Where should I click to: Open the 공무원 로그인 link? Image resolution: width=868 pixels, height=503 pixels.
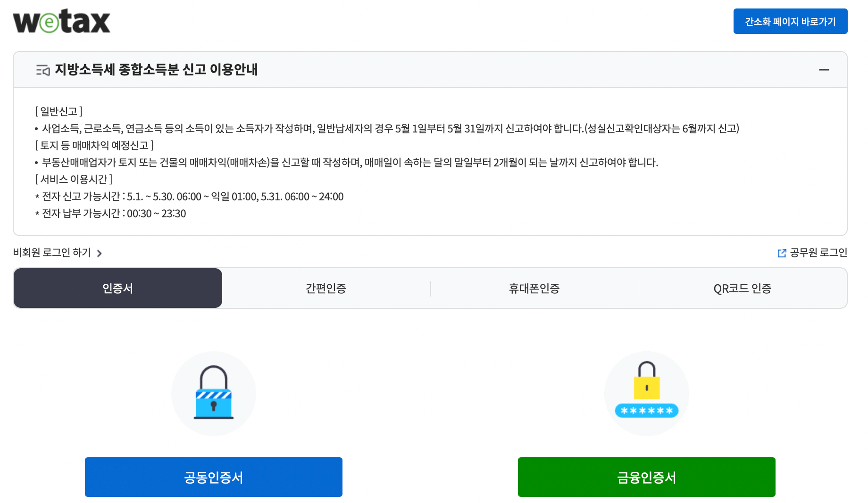click(818, 253)
